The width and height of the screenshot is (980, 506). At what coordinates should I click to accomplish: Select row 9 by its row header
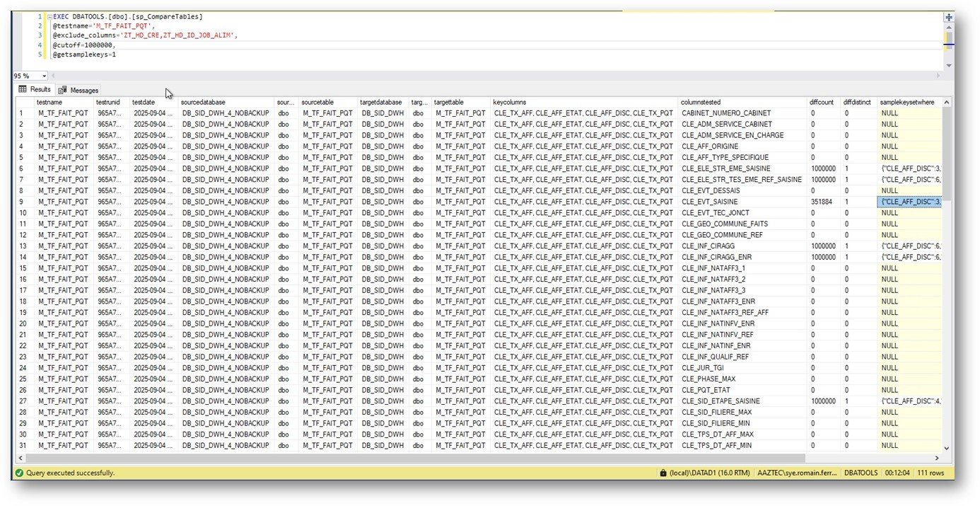(x=25, y=202)
